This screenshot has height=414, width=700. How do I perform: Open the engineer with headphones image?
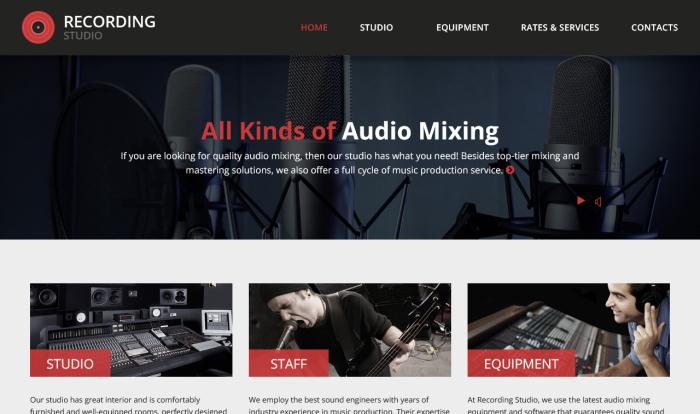point(569,330)
